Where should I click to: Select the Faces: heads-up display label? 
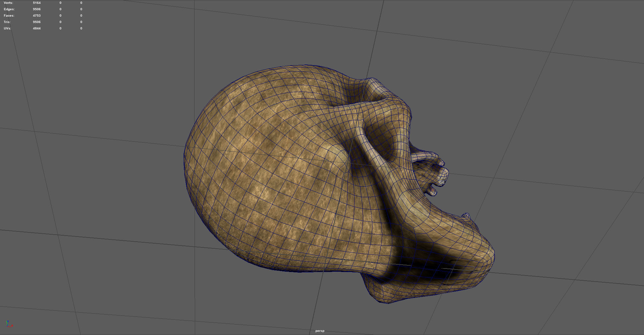click(9, 16)
